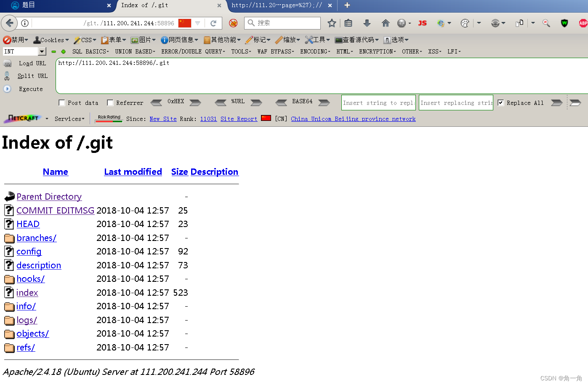This screenshot has width=588, height=385.
Task: Open the Netcraft Site Report link
Action: 239,119
